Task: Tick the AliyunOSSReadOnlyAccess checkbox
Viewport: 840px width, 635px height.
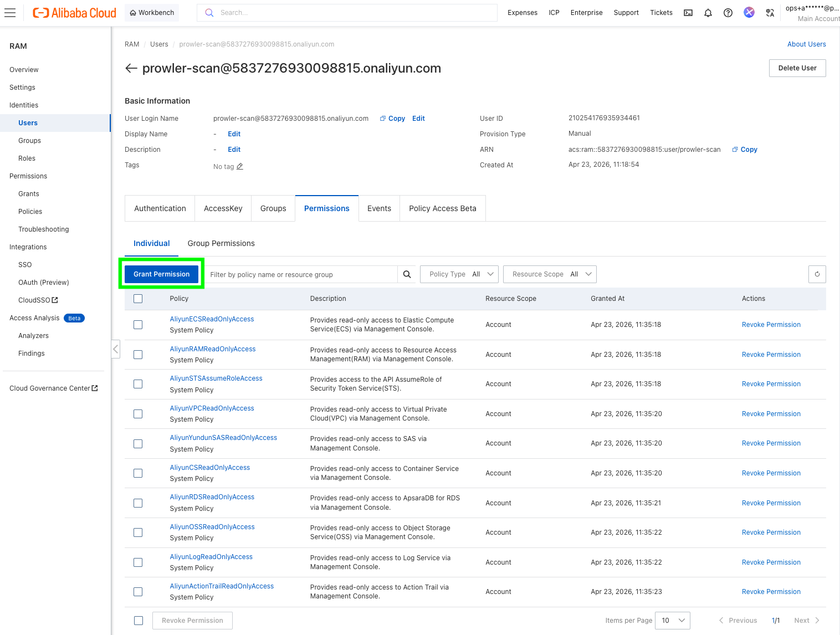Action: [x=138, y=532]
